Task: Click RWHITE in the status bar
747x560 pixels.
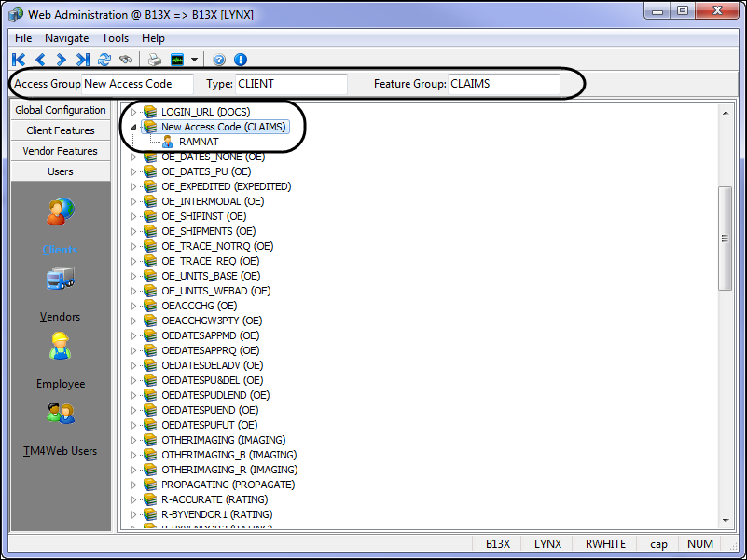Action: coord(605,544)
